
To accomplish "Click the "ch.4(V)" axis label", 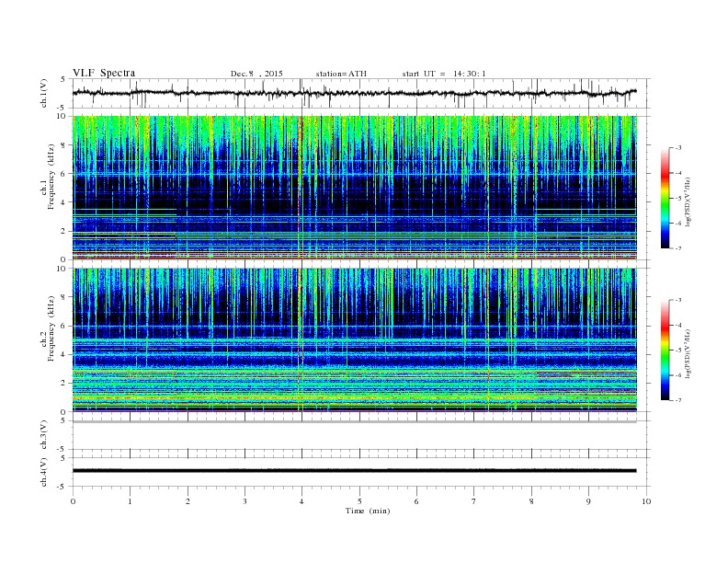I will (44, 472).
